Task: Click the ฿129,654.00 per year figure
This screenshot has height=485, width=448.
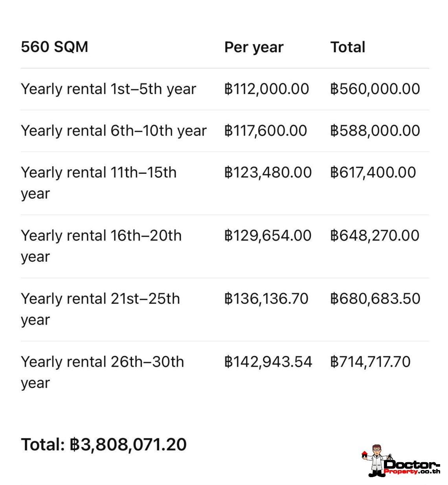Action: point(268,235)
